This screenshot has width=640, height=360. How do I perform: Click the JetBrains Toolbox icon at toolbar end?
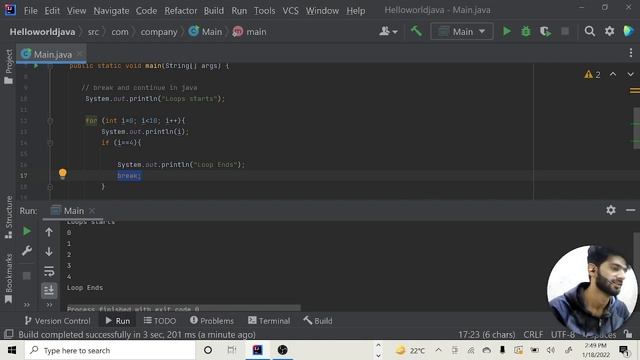click(629, 31)
